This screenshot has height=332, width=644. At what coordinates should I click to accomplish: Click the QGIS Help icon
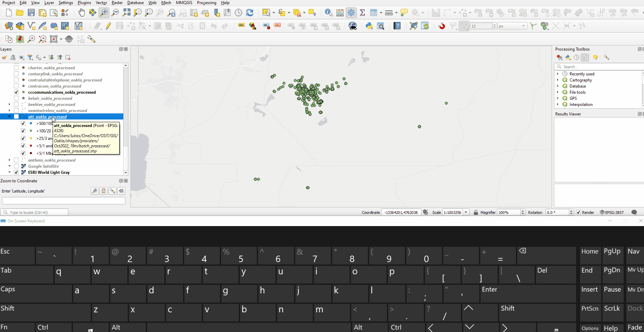point(397,26)
